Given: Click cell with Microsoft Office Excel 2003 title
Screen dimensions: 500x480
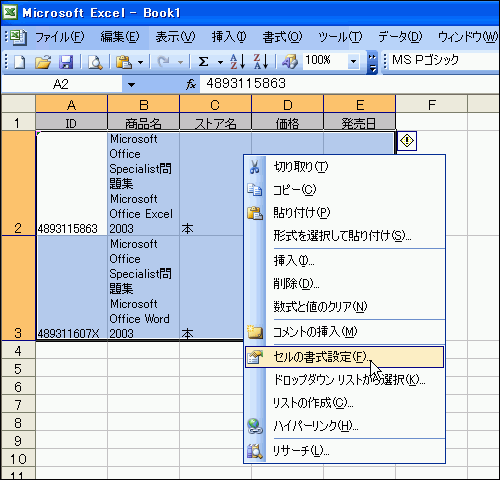Looking at the screenshot, I should pos(143,183).
